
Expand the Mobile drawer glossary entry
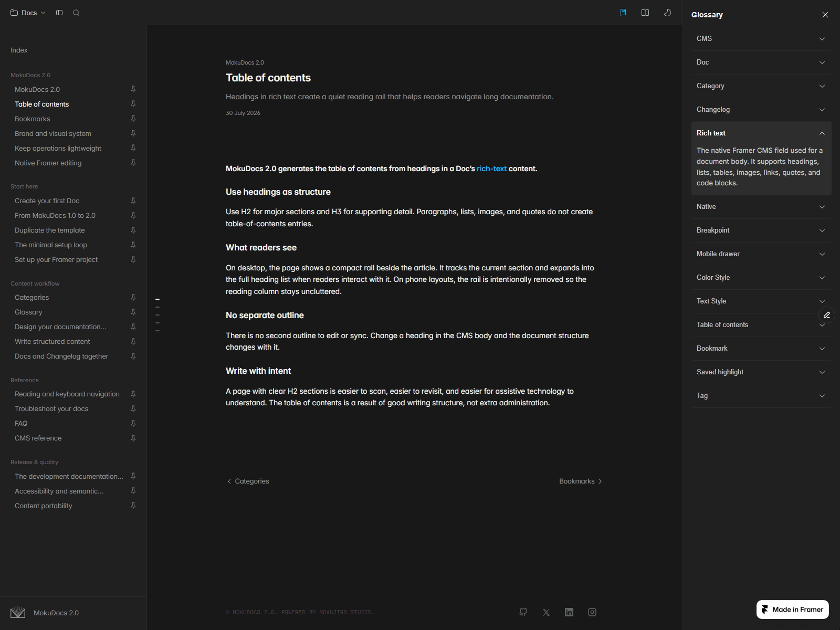[x=761, y=254]
